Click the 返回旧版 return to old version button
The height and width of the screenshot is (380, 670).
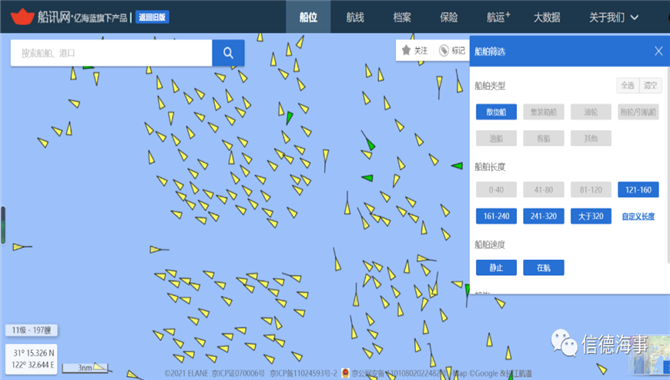pyautogui.click(x=152, y=17)
